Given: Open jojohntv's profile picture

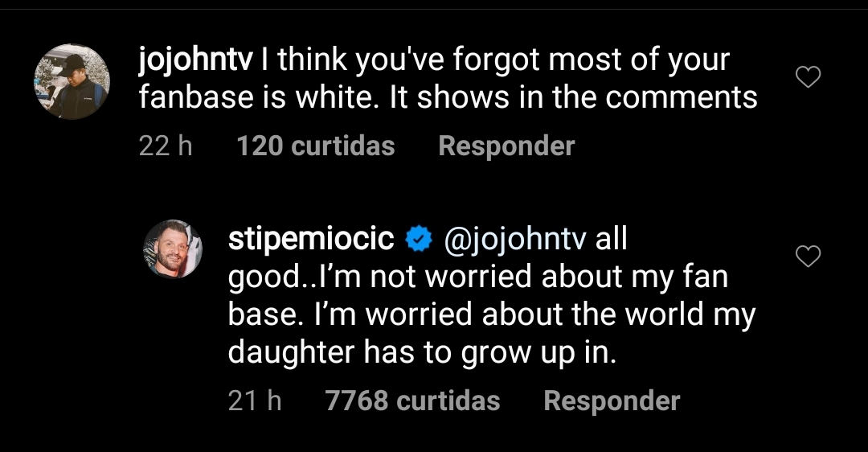Looking at the screenshot, I should point(72,81).
